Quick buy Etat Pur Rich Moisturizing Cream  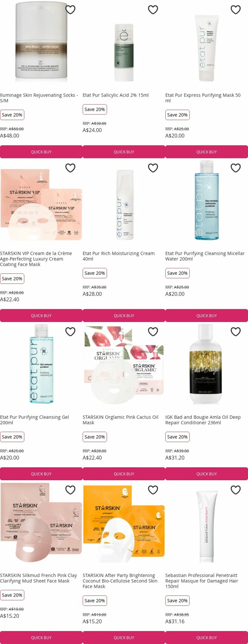(124, 316)
